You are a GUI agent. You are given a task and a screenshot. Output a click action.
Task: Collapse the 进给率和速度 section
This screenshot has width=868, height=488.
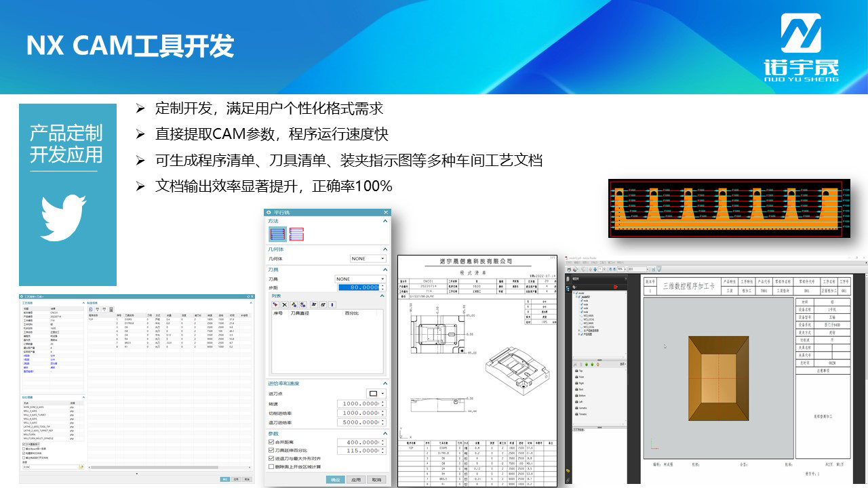385,384
